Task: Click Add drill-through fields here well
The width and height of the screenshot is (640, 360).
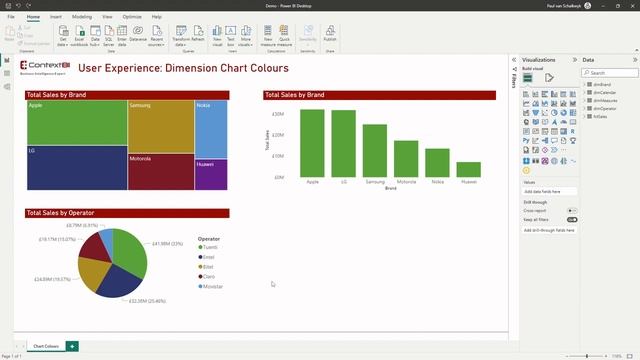Action: click(550, 230)
